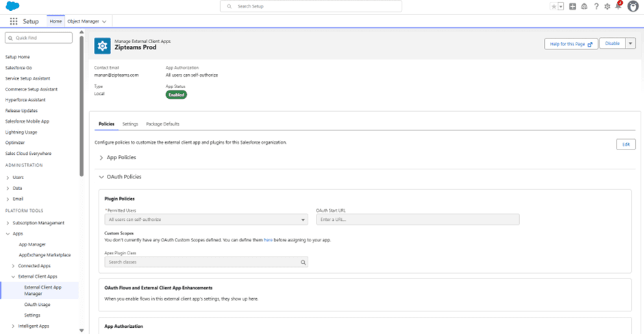Open the Object Manager tab dropdown chevron
Image resolution: width=644 pixels, height=334 pixels.
click(x=104, y=21)
